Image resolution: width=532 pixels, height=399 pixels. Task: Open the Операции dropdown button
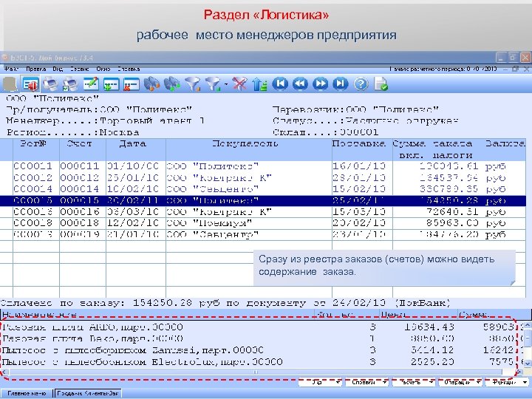[460, 383]
